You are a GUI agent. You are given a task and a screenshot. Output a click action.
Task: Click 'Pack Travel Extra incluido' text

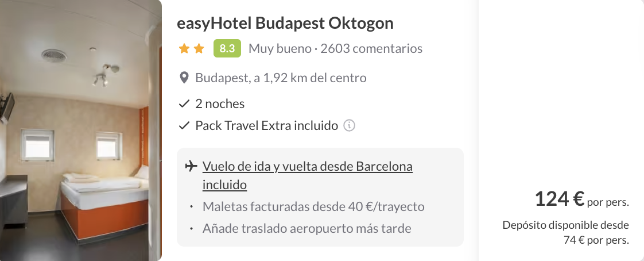[x=266, y=125]
